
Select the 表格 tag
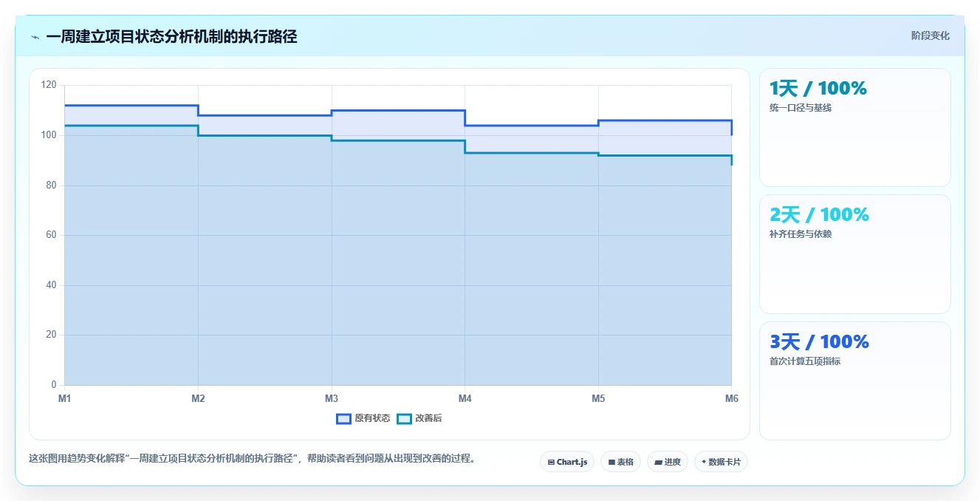[x=620, y=462]
